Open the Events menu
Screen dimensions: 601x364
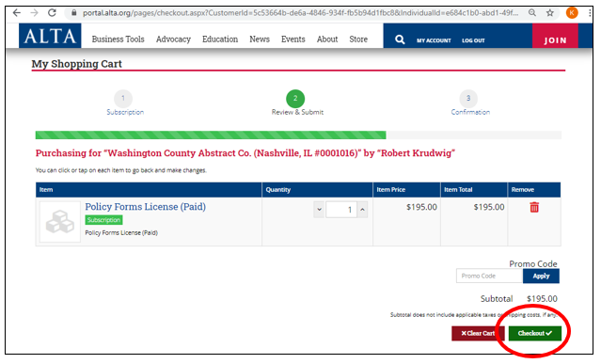point(293,40)
